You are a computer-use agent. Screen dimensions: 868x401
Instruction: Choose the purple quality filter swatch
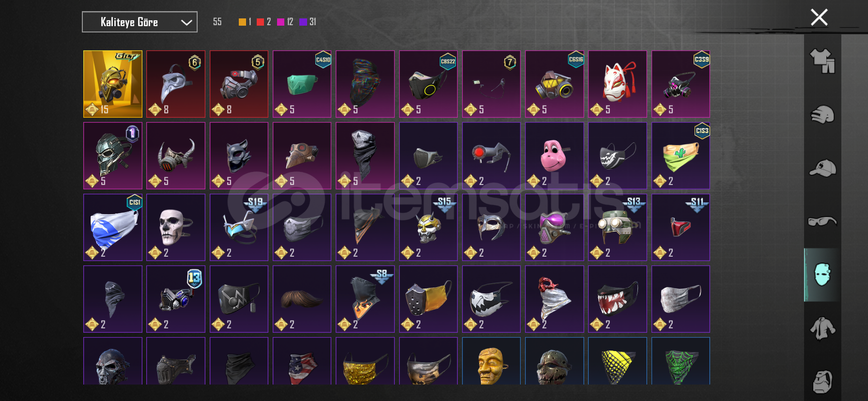click(x=303, y=22)
